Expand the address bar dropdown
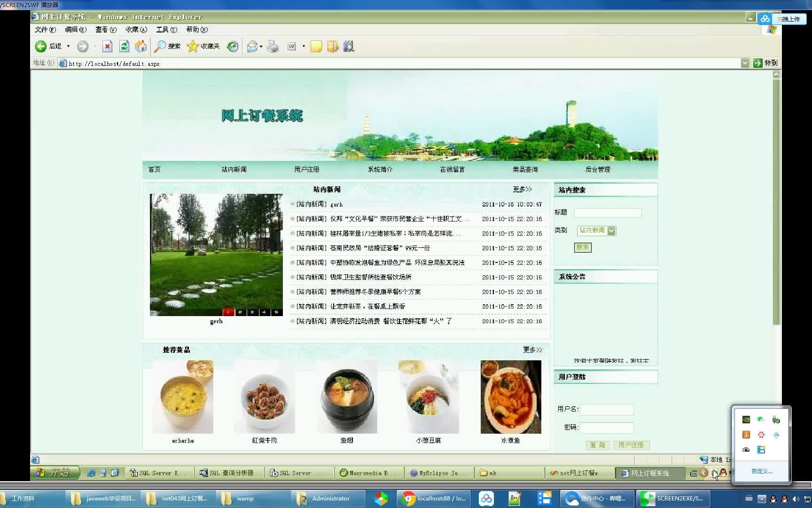Image resolution: width=812 pixels, height=508 pixels. click(745, 63)
